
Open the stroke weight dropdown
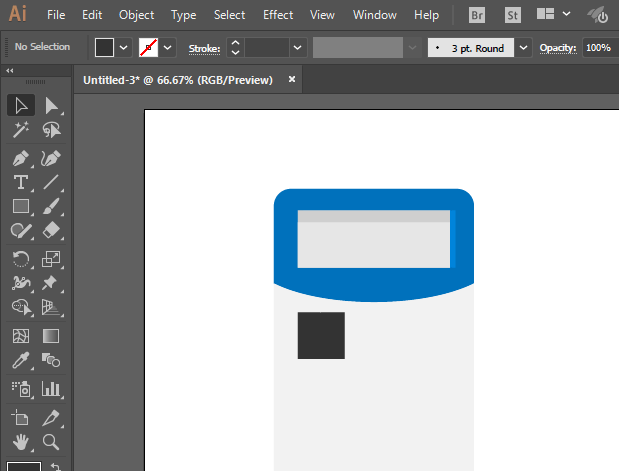[x=297, y=47]
